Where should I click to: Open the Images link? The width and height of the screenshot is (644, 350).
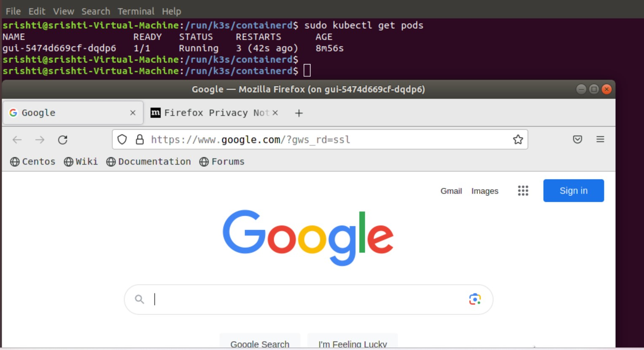(x=484, y=191)
